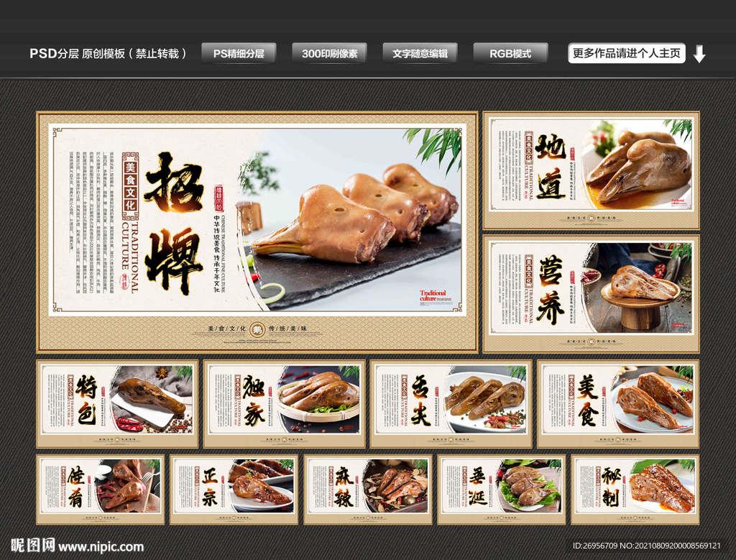Open the 秘制 poster thumbnail

(635, 490)
